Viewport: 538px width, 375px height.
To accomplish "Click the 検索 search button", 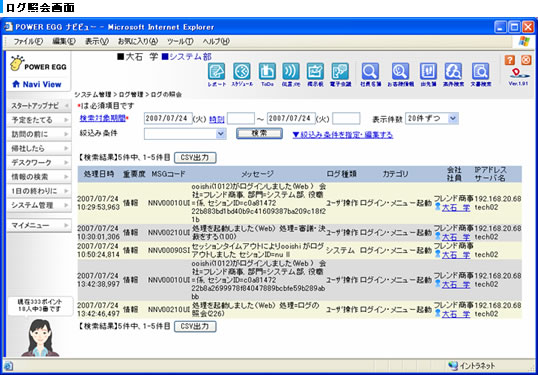I will (x=259, y=133).
